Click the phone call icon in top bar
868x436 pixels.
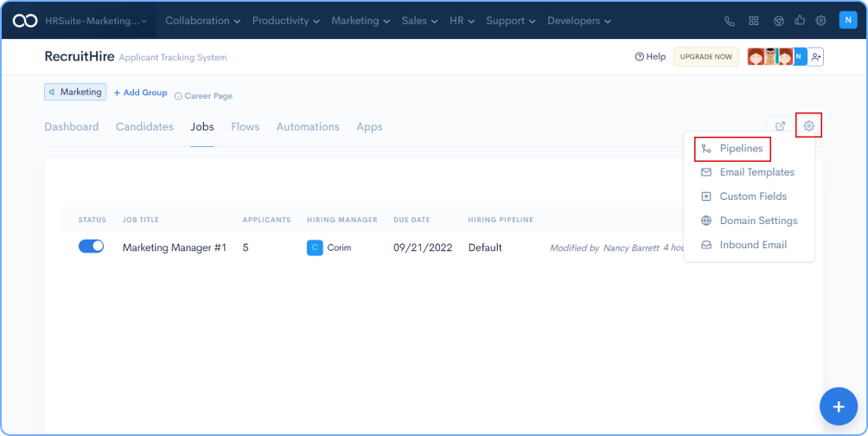[730, 21]
